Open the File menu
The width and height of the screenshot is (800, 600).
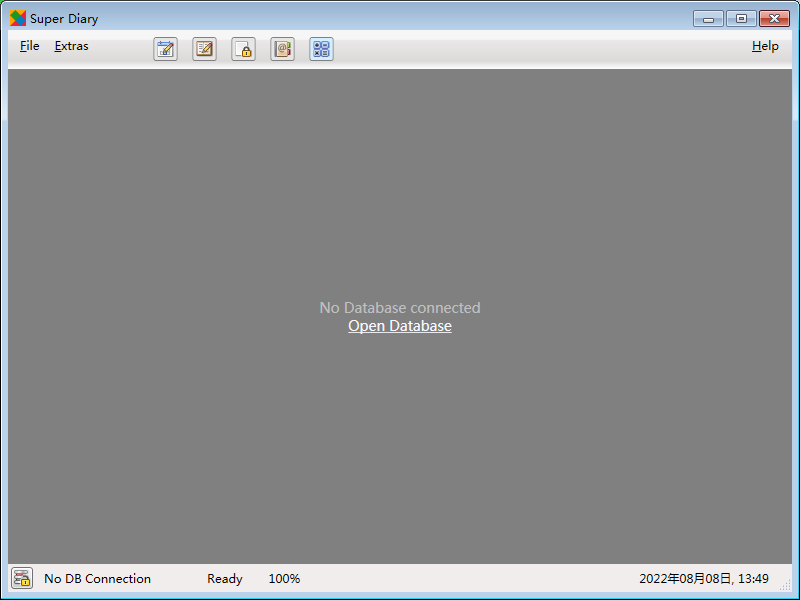tap(30, 46)
